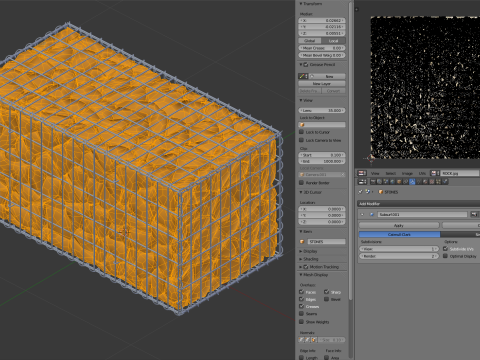The width and height of the screenshot is (480, 360).
Task: Enable the Render Border checkbox
Action: [x=301, y=183]
